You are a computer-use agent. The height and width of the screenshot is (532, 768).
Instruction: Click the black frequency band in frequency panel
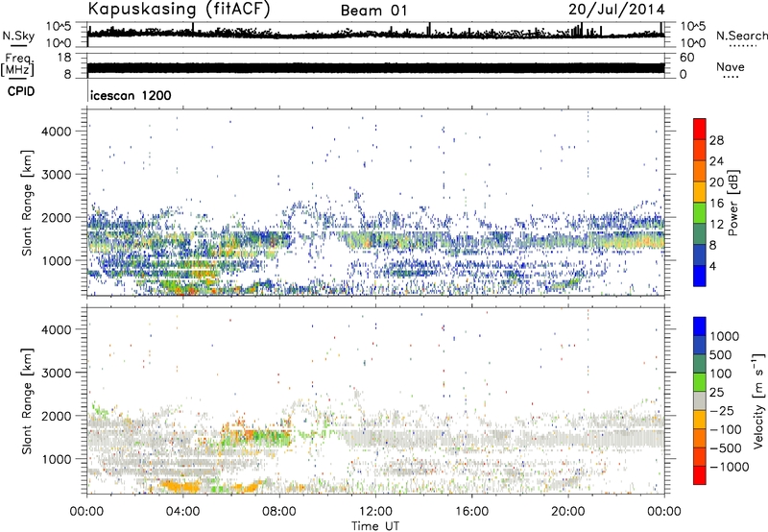(x=375, y=67)
